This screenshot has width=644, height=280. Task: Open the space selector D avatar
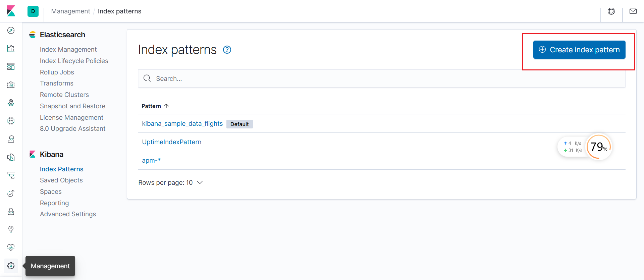[x=33, y=11]
